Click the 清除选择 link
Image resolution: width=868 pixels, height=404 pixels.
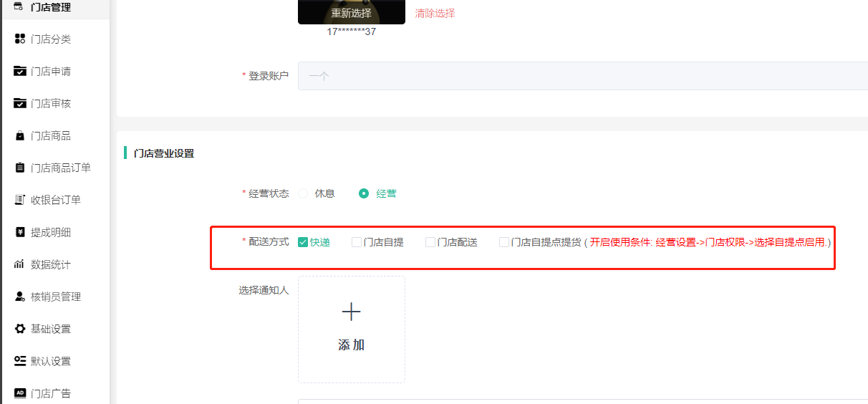click(x=435, y=13)
